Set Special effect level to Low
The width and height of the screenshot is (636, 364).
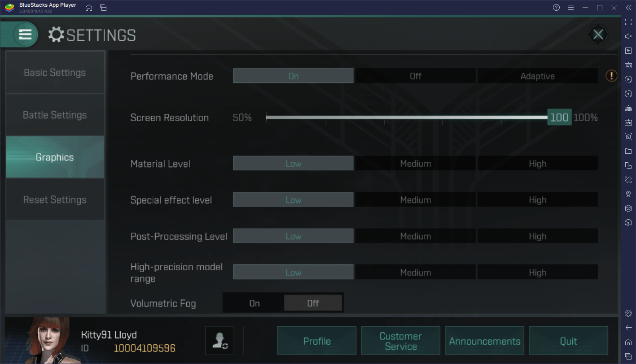tap(293, 200)
